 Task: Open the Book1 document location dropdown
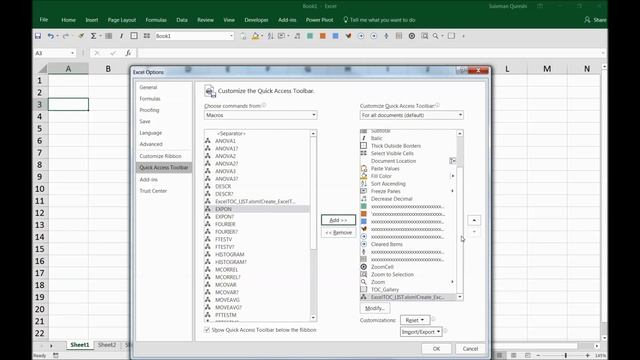click(231, 36)
